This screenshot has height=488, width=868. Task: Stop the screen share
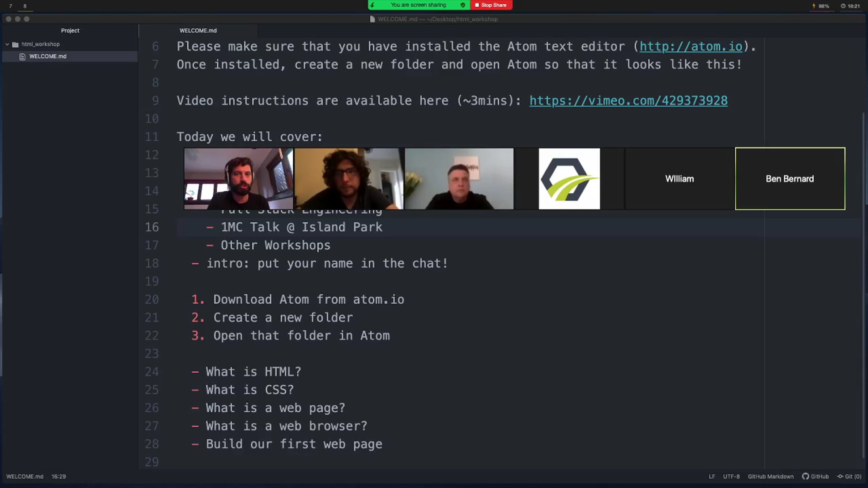tap(491, 5)
